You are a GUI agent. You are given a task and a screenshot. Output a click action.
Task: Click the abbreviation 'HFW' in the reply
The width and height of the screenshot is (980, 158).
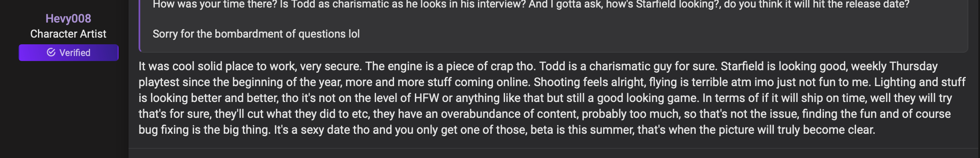426,98
